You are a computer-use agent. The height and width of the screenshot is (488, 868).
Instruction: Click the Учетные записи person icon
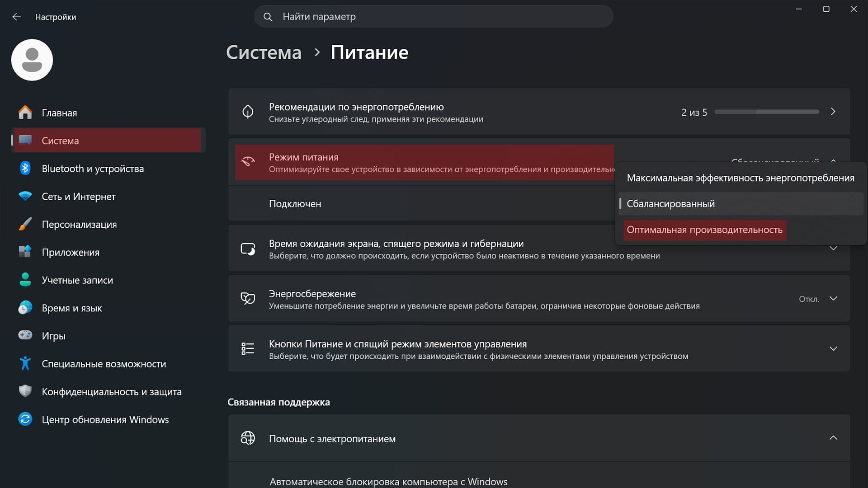click(25, 280)
